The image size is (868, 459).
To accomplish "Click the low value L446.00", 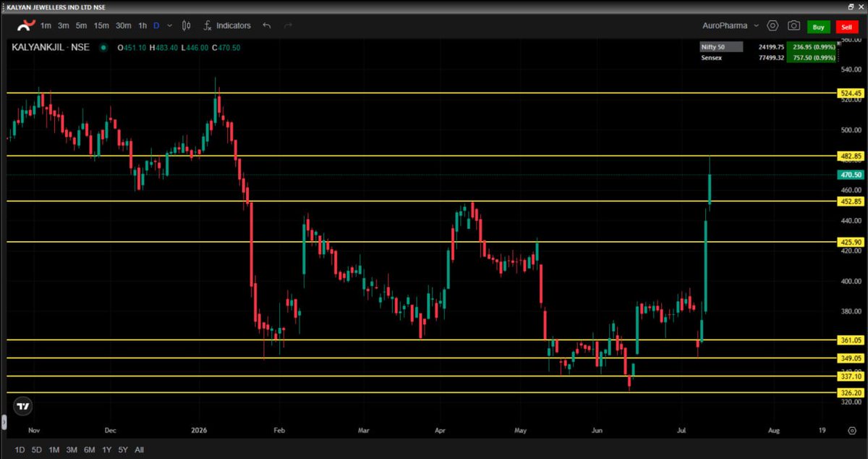I will pos(195,48).
